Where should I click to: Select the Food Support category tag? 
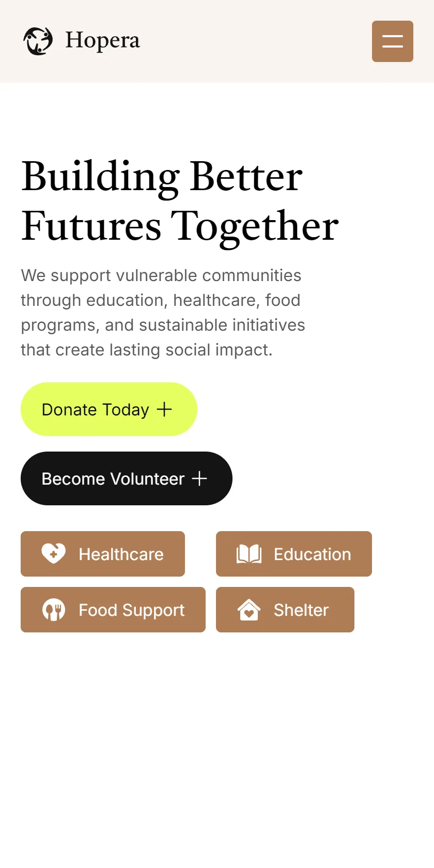pos(113,610)
